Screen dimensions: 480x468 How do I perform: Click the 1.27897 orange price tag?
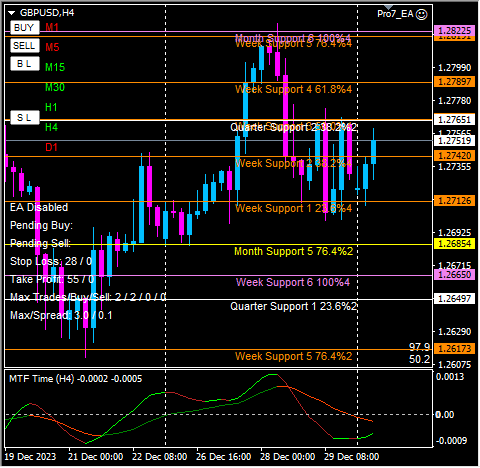455,82
